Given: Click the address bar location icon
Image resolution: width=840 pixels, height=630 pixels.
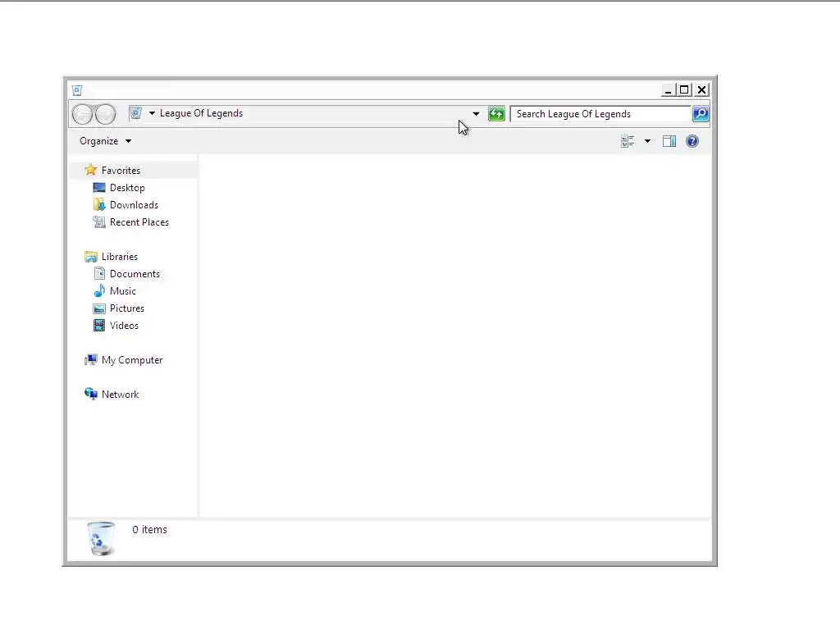Looking at the screenshot, I should pos(135,113).
